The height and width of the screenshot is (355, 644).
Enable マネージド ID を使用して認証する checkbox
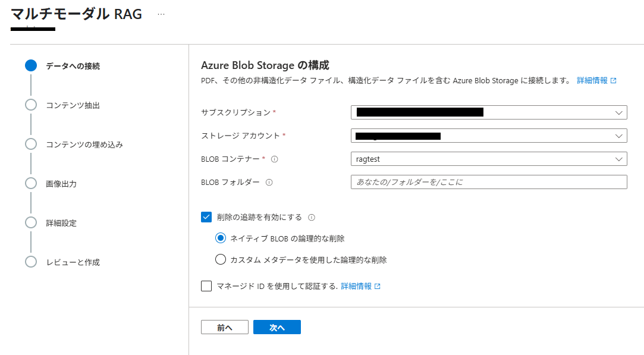[206, 286]
